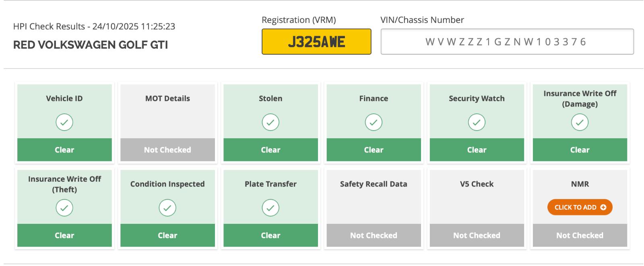Click the yellow J325AWE registration plate
This screenshot has height=266, width=644.
pyautogui.click(x=316, y=42)
